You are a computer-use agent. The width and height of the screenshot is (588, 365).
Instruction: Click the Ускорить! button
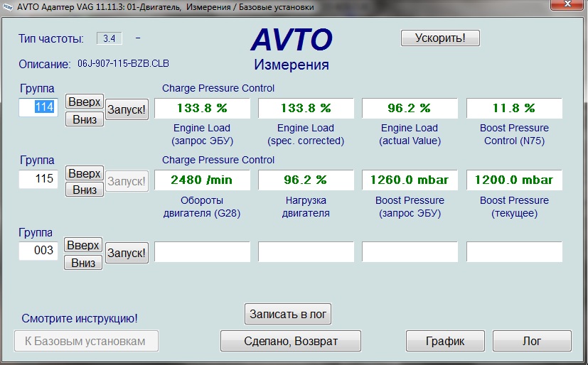[x=440, y=38]
